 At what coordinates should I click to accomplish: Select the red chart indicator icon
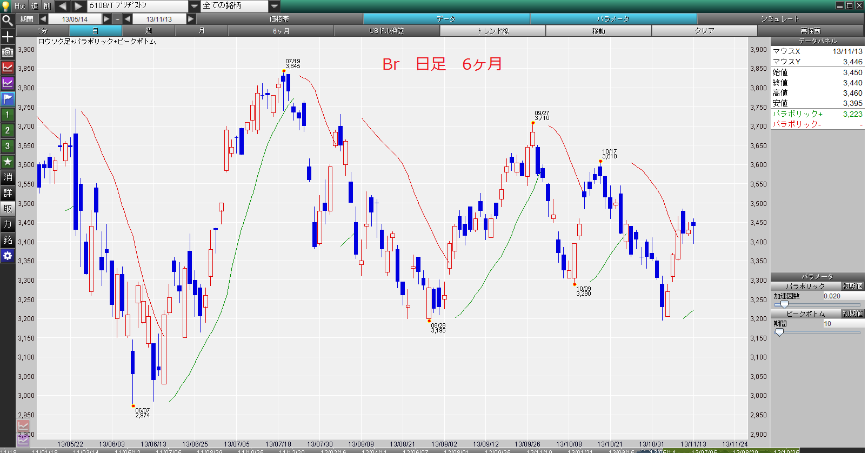(x=8, y=68)
